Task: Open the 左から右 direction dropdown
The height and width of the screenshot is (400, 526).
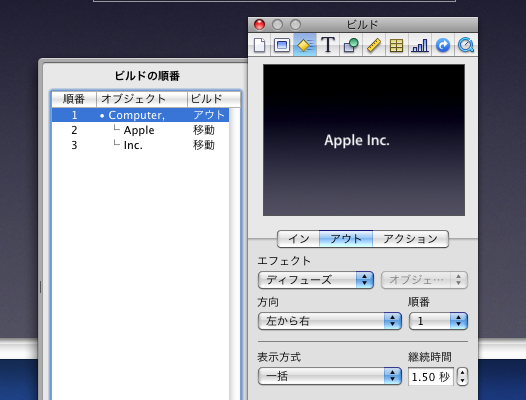Action: click(329, 321)
